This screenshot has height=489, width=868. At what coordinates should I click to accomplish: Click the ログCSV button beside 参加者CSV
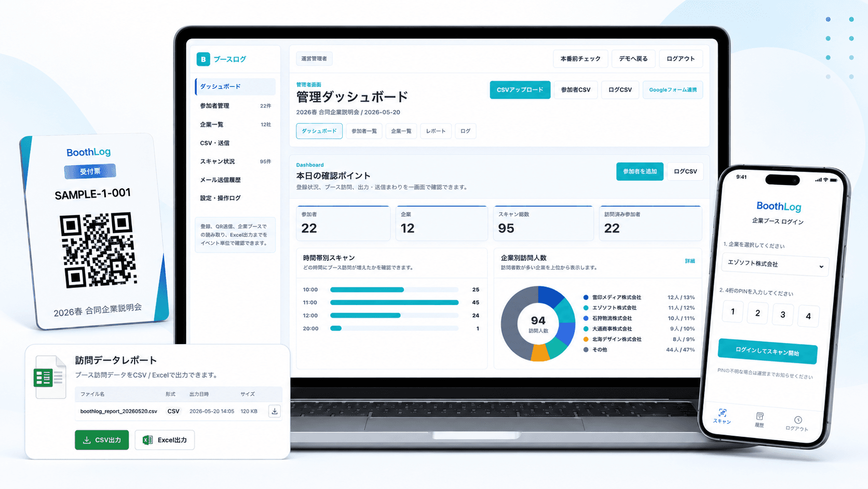pyautogui.click(x=620, y=90)
